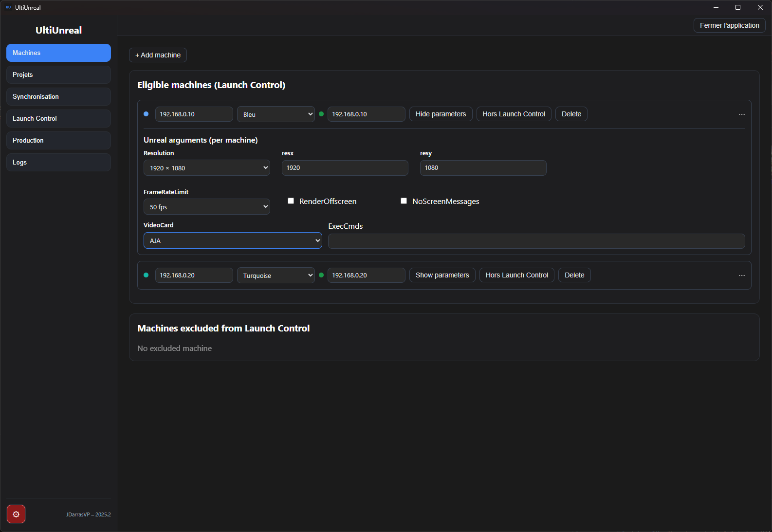Show parameters for machine 192.168.0.20
Screen dimensions: 772x532
pyautogui.click(x=442, y=275)
